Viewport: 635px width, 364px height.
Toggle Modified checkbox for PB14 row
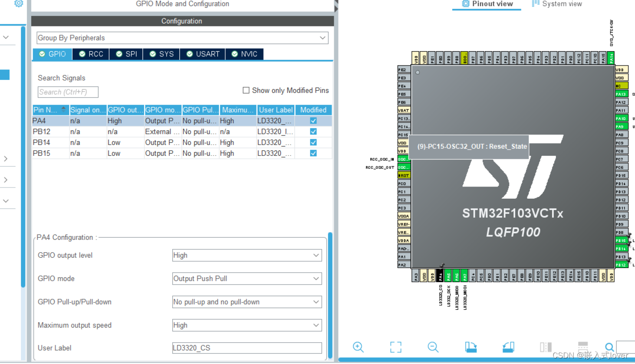(x=313, y=142)
